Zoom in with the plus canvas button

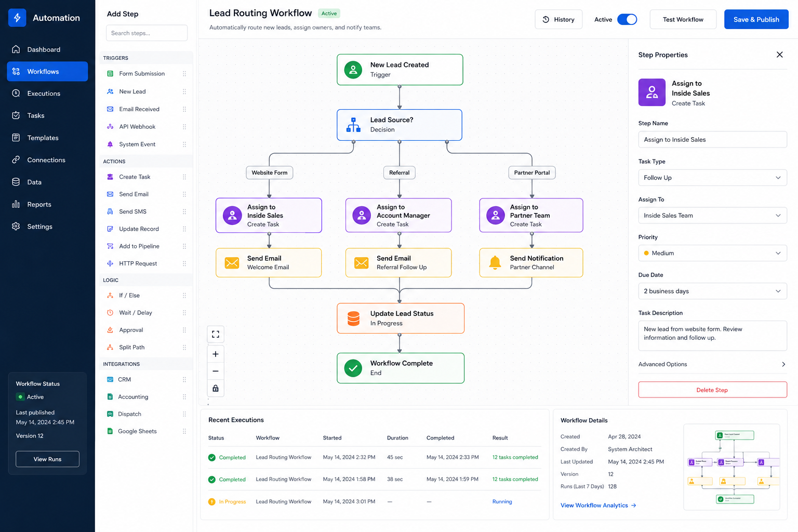[216, 354]
